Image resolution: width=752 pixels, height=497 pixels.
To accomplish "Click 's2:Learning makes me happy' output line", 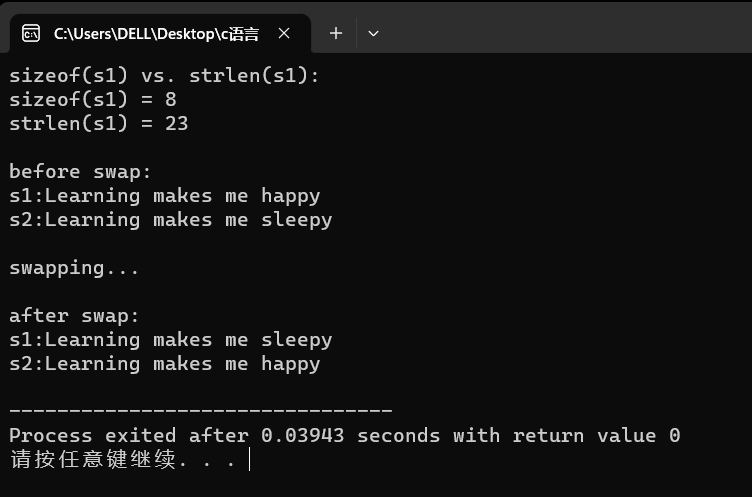I will coord(164,364).
